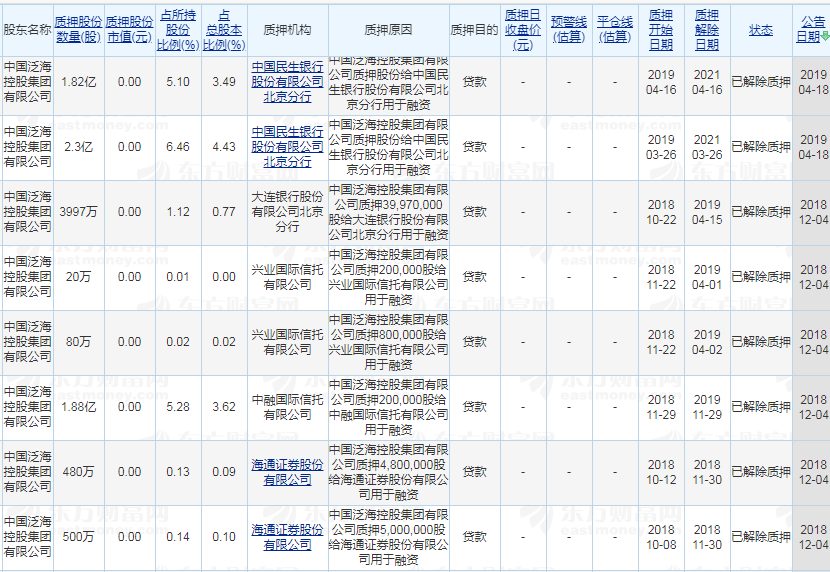This screenshot has height=572, width=830.
Task: Click the 质押机构 column header
Action: point(287,30)
